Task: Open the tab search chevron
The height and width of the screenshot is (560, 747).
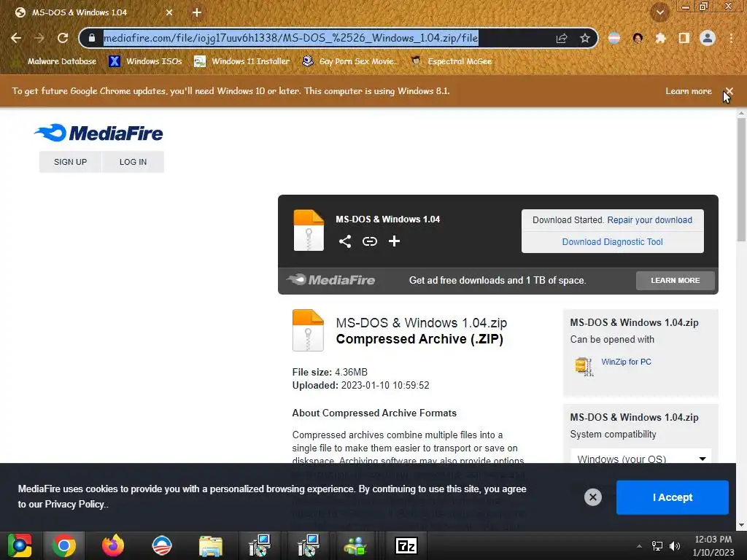Action: [x=660, y=12]
